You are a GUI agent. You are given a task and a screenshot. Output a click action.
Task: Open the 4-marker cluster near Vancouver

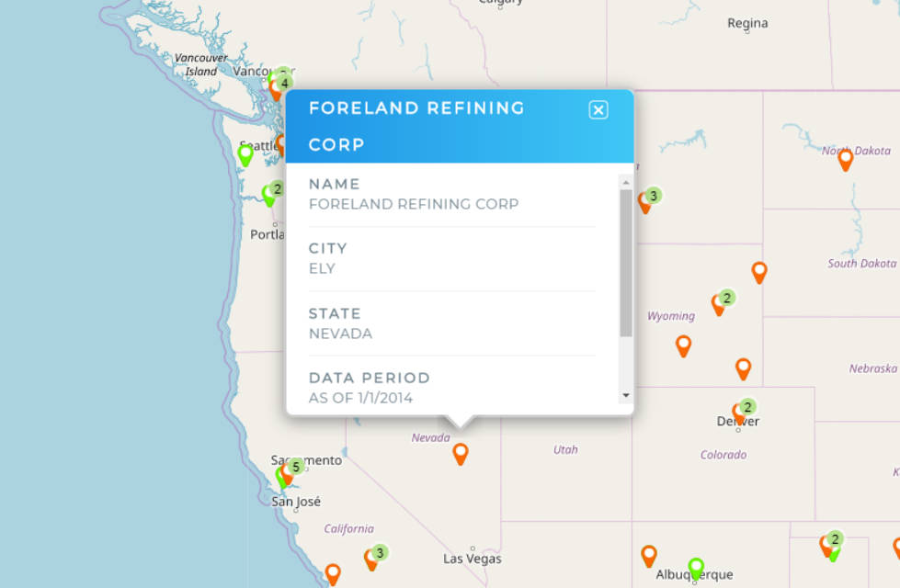point(284,84)
